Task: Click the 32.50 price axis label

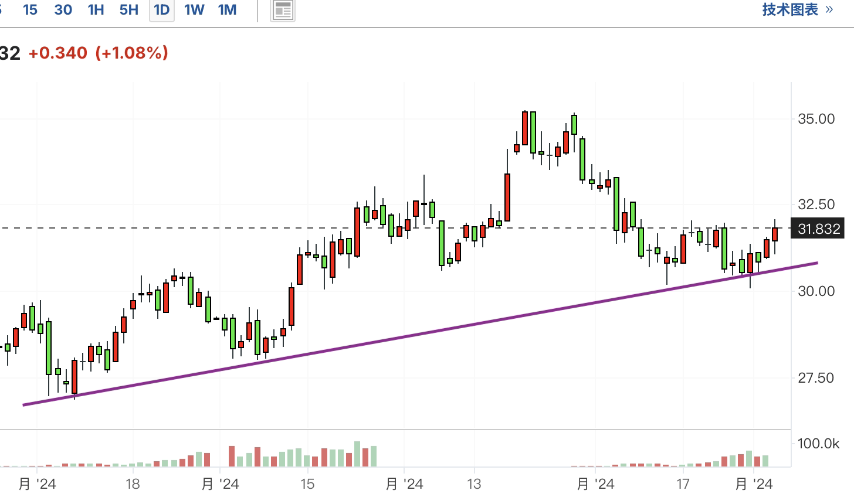Action: (816, 205)
